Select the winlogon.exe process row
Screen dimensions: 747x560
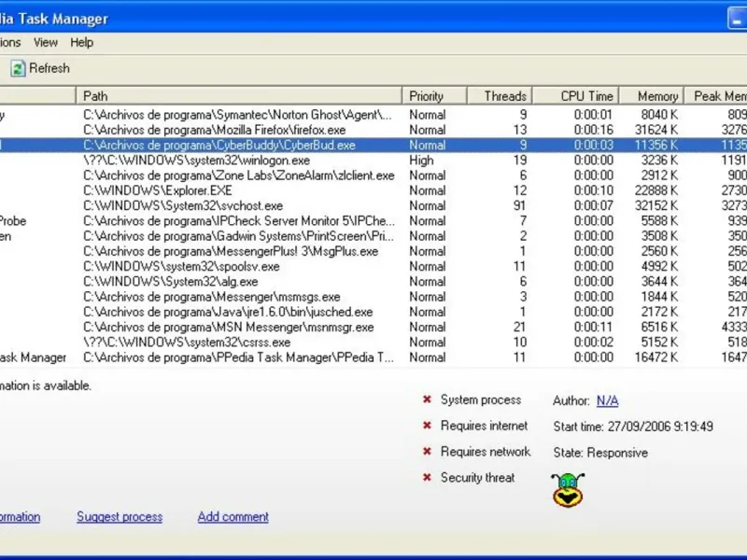pyautogui.click(x=373, y=161)
